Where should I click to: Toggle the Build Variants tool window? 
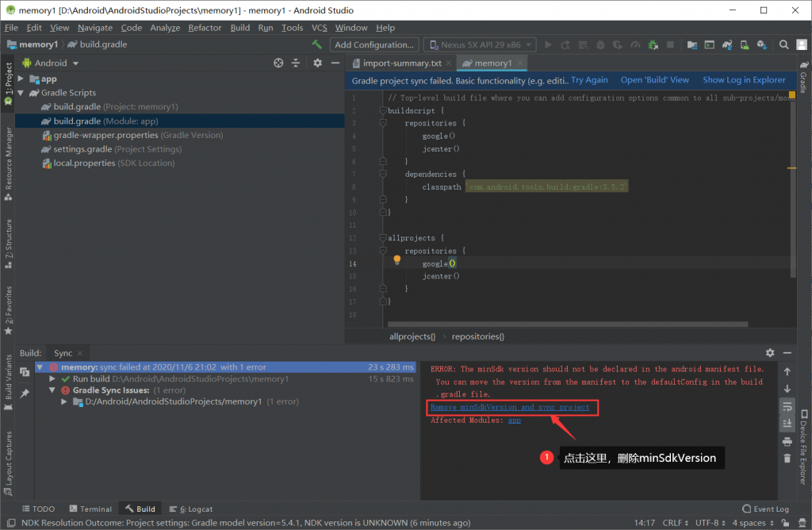(8, 382)
